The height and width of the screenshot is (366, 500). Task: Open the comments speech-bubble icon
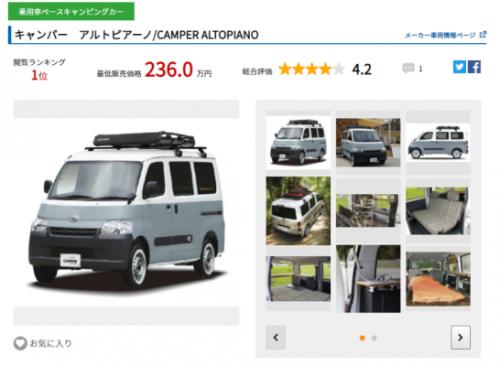tap(408, 68)
